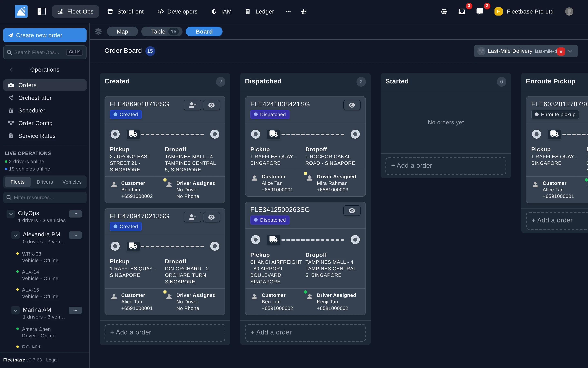Image resolution: width=588 pixels, height=368 pixels.
Task: Add a order in Created column
Action: point(165,332)
